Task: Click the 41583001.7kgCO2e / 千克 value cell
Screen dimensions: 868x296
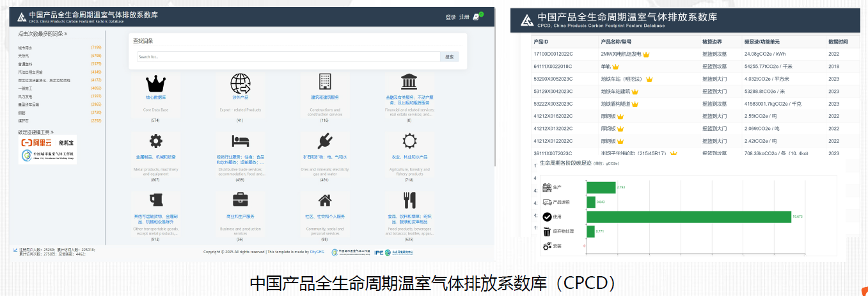Action: [773, 104]
